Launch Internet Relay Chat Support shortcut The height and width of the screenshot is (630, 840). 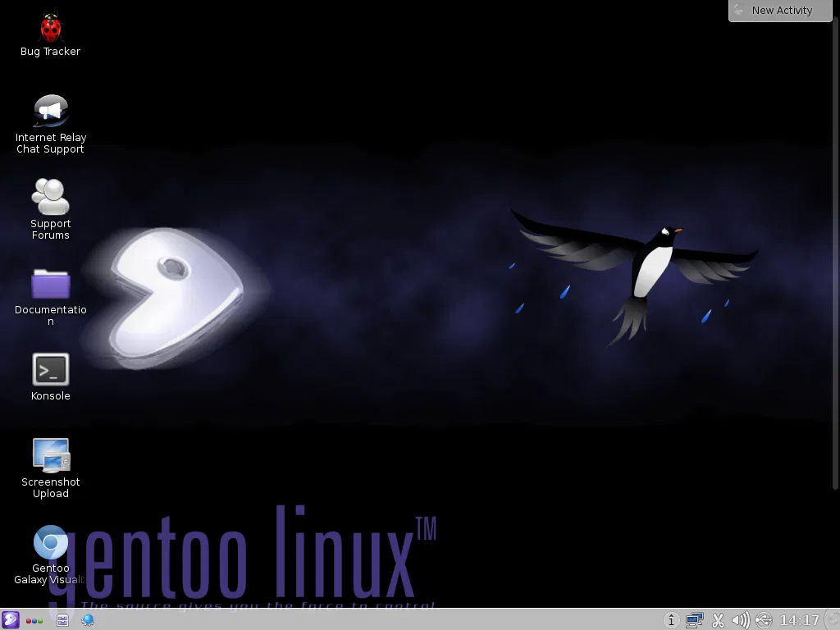pos(50,111)
